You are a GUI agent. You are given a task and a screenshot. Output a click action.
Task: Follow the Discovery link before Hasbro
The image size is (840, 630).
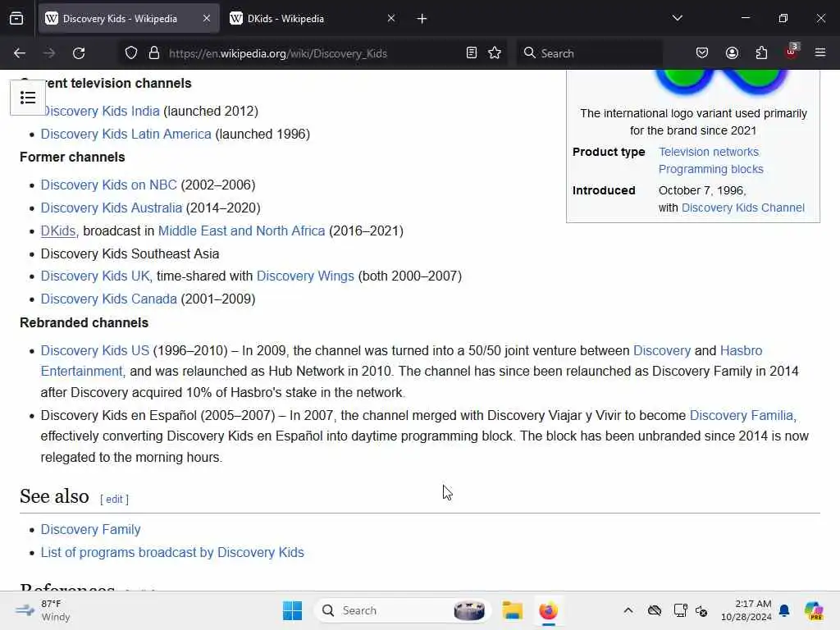click(x=662, y=350)
